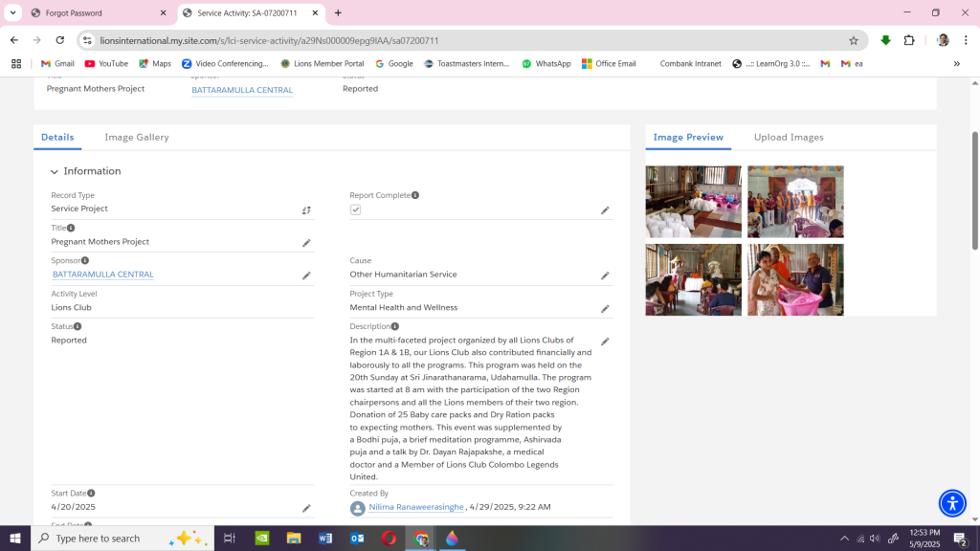
Task: Show info tooltip for Sponsor
Action: [85, 260]
